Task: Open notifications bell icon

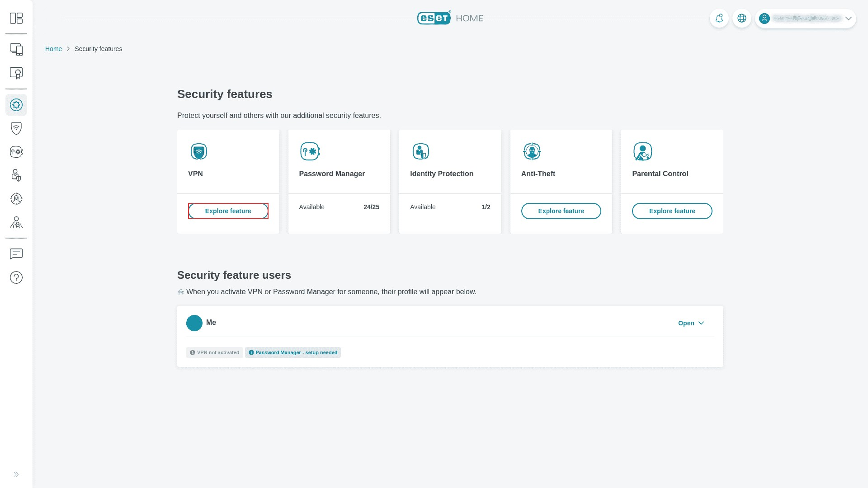Action: (x=719, y=19)
